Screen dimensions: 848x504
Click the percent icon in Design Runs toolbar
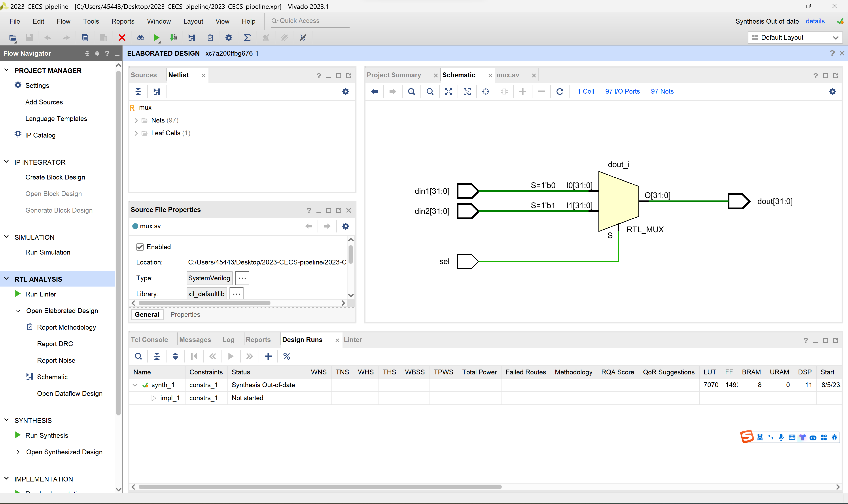pos(286,356)
